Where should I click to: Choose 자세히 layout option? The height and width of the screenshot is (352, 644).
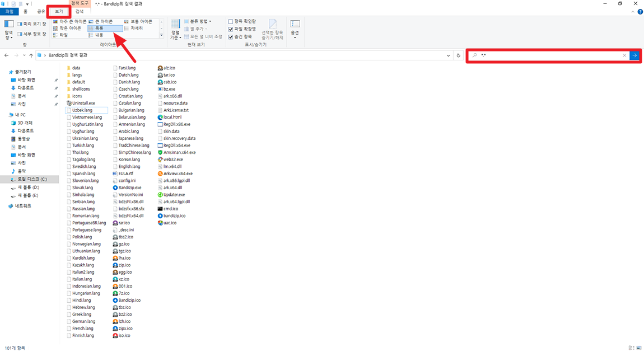click(133, 29)
